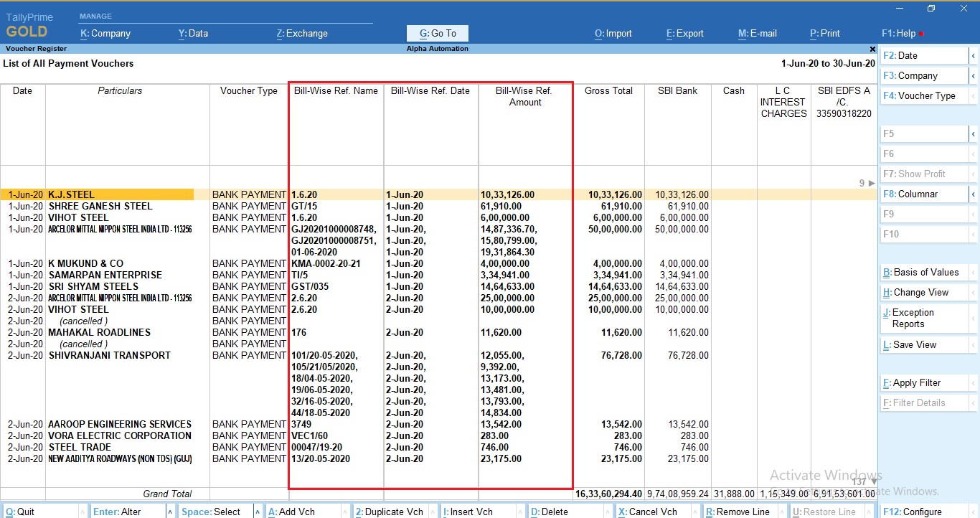Open the K: Company menu
Image resolution: width=980 pixels, height=518 pixels.
pyautogui.click(x=105, y=33)
